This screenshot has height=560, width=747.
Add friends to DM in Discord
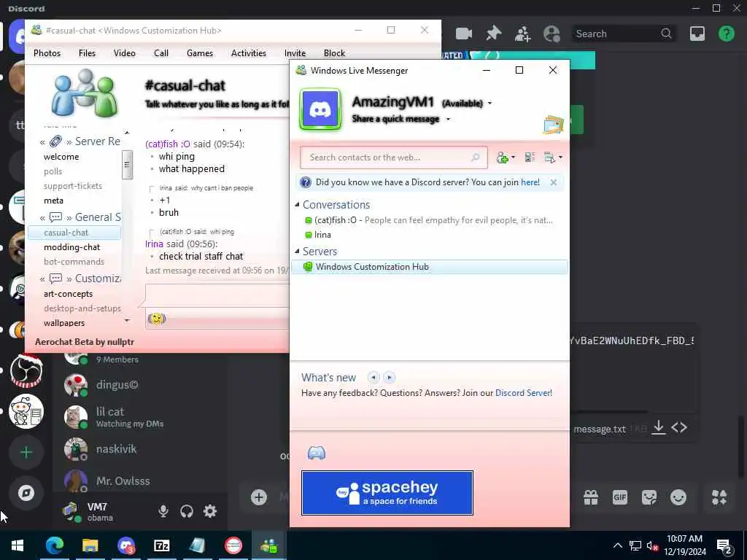[x=522, y=34]
